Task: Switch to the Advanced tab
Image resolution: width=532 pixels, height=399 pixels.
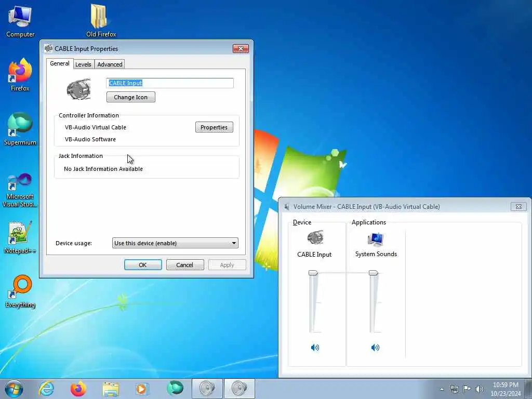Action: [110, 64]
